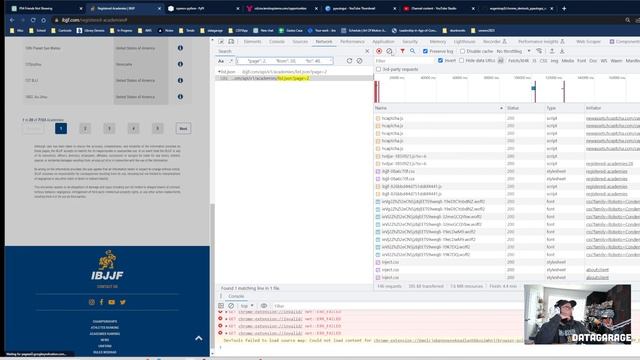Toggle the regular expression search button

pyautogui.click(x=231, y=61)
